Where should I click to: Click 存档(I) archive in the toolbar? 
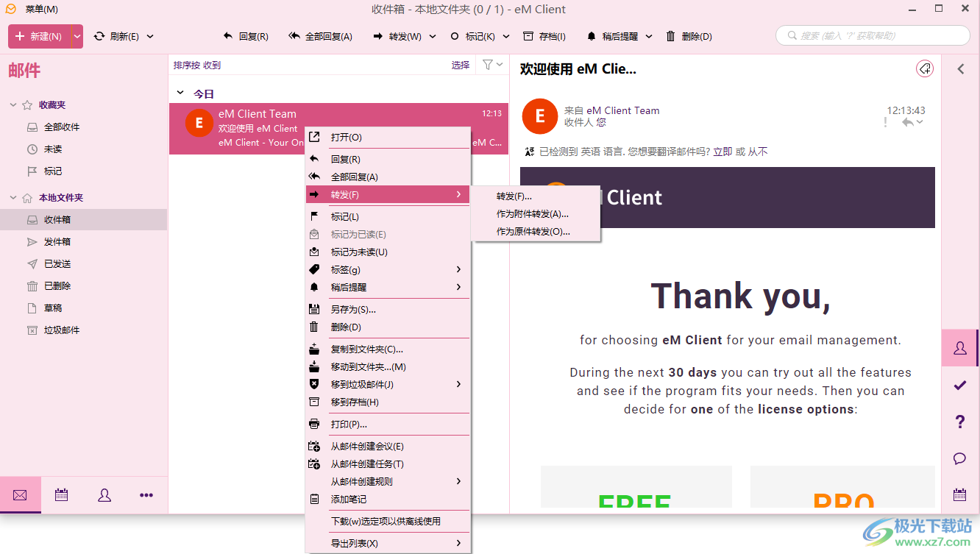[544, 36]
